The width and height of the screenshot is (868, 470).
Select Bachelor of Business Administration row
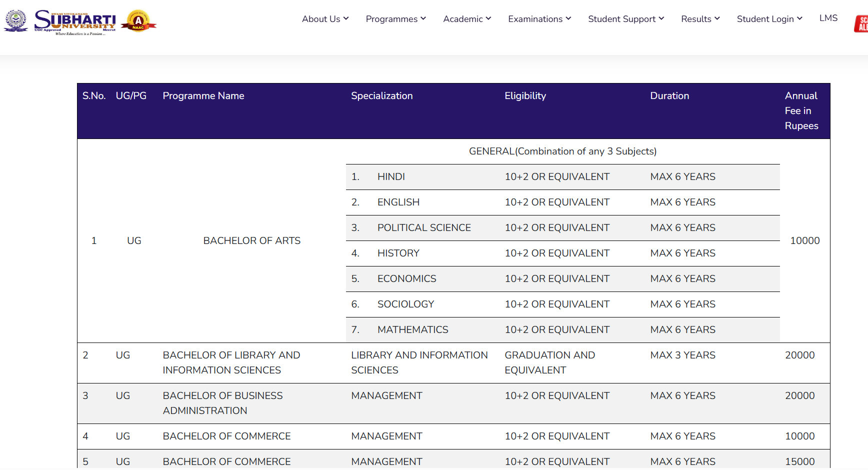point(222,403)
